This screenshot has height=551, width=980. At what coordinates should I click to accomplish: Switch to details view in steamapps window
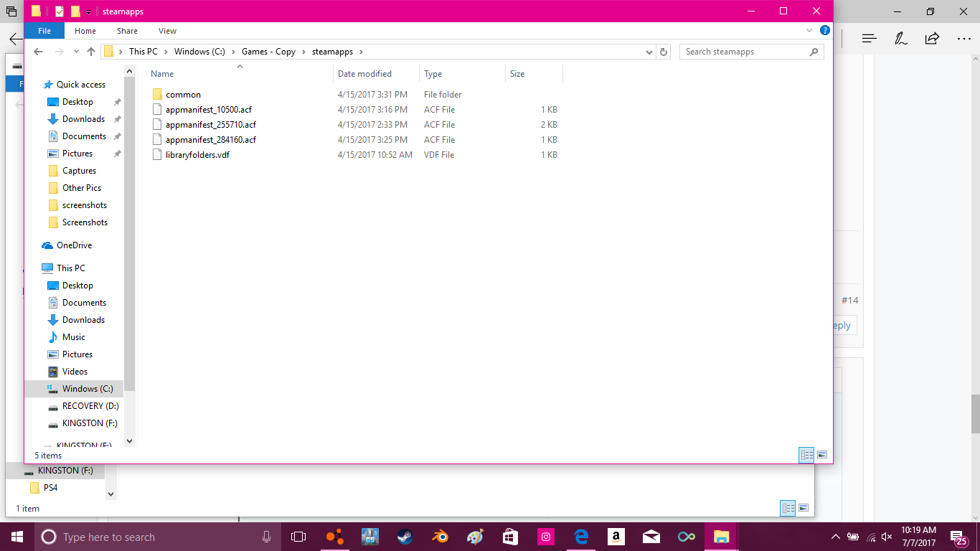tap(806, 455)
